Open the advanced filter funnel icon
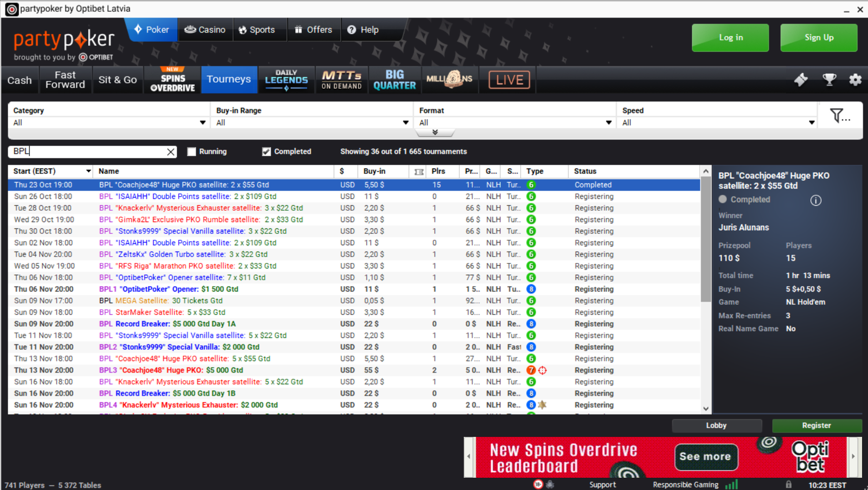Viewport: 868px width, 490px height. (839, 116)
